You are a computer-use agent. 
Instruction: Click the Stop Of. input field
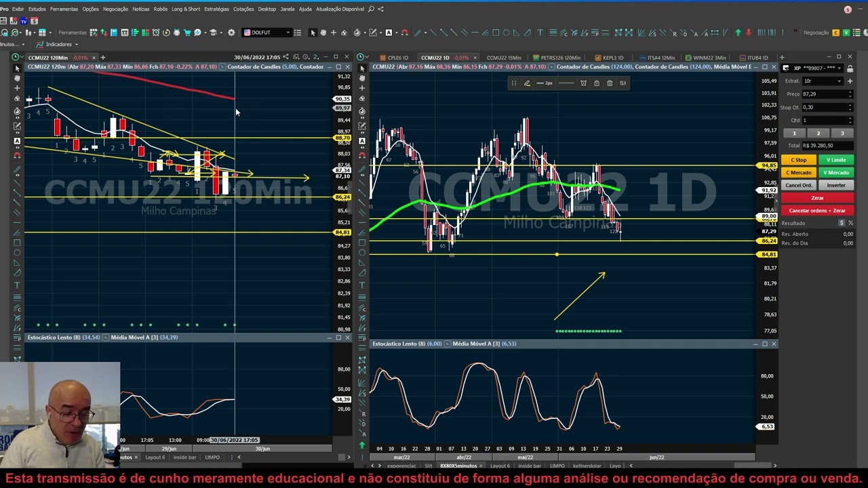[827, 107]
